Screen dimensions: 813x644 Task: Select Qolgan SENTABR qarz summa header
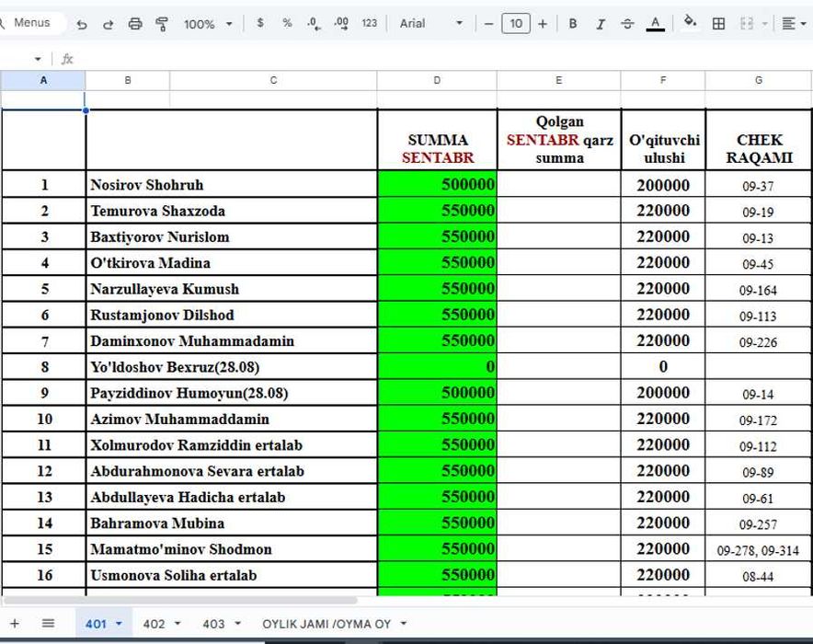[x=559, y=140]
